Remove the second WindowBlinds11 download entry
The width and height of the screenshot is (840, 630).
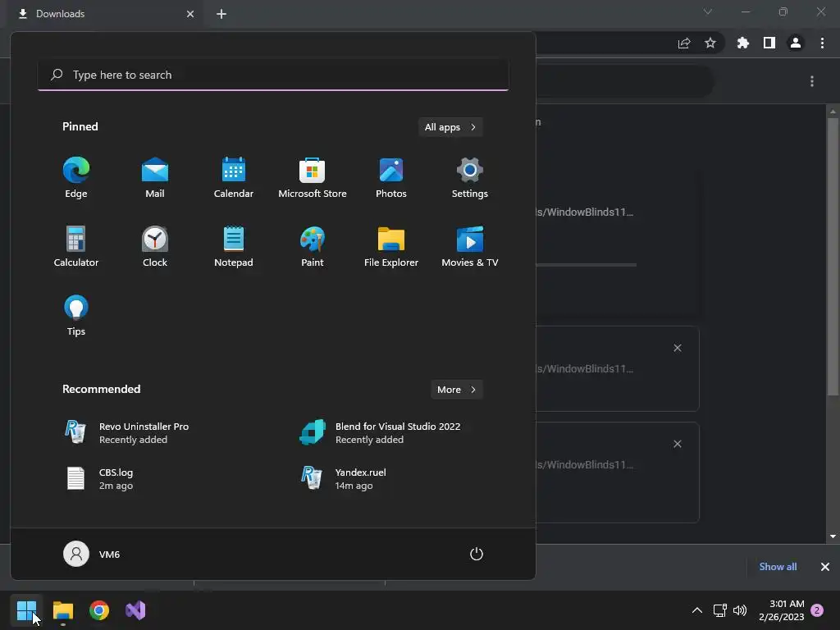678,348
